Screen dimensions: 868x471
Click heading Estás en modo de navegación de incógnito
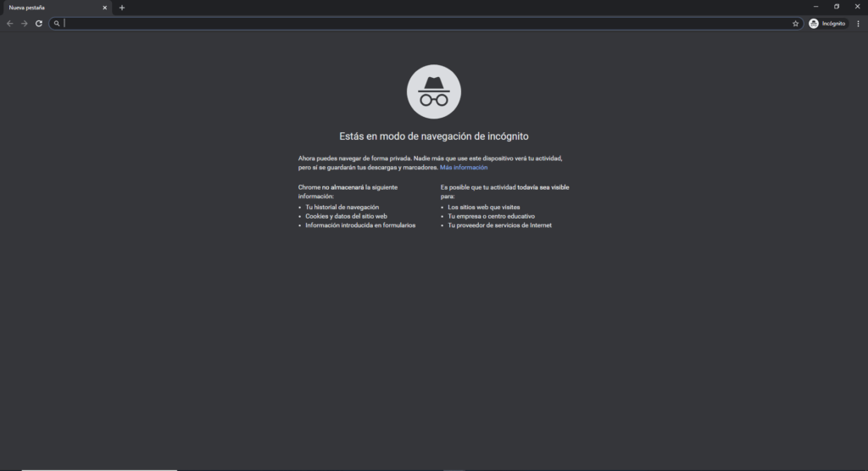pyautogui.click(x=433, y=136)
